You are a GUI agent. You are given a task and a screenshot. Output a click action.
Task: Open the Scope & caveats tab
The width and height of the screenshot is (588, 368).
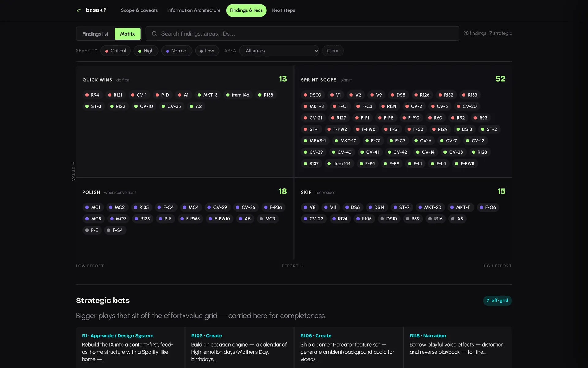coord(139,10)
